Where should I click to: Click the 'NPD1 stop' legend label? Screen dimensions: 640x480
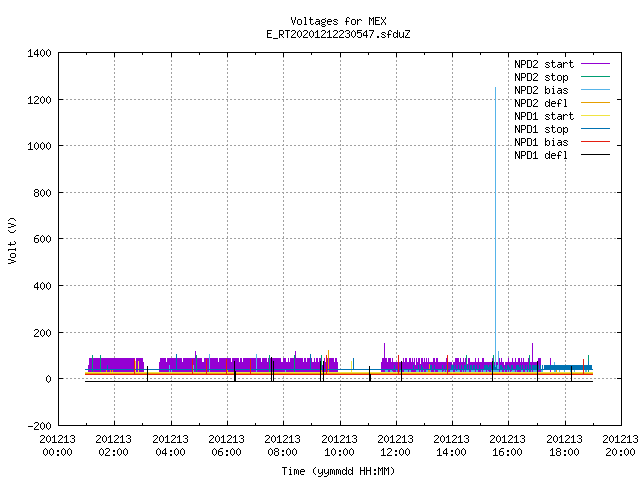coord(541,129)
